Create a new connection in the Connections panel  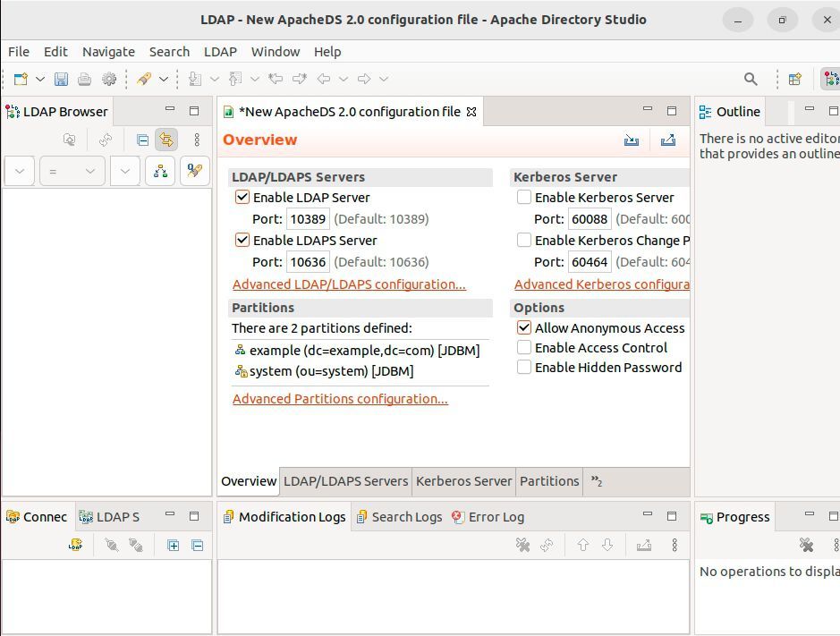(75, 545)
